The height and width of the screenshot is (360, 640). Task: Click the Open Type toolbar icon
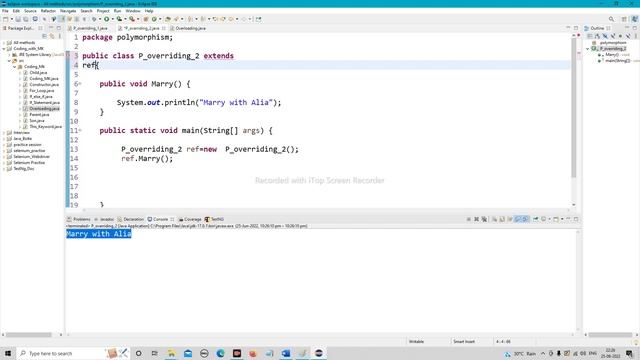[x=168, y=19]
